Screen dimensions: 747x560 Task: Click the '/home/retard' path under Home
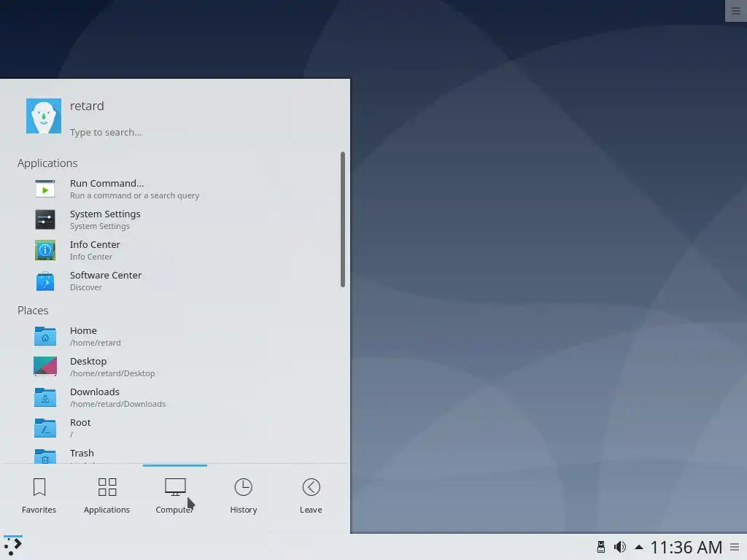click(96, 343)
